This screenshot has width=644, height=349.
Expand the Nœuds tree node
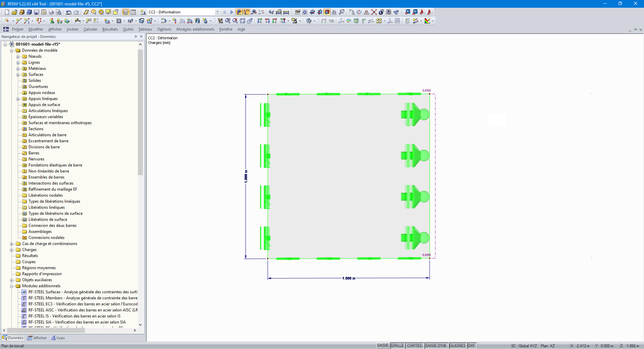18,56
